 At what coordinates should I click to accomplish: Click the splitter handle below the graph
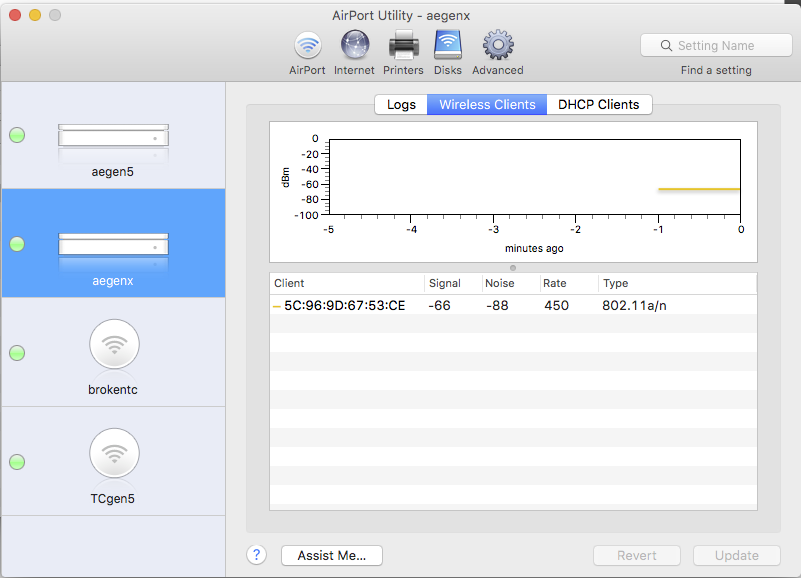tap(513, 268)
